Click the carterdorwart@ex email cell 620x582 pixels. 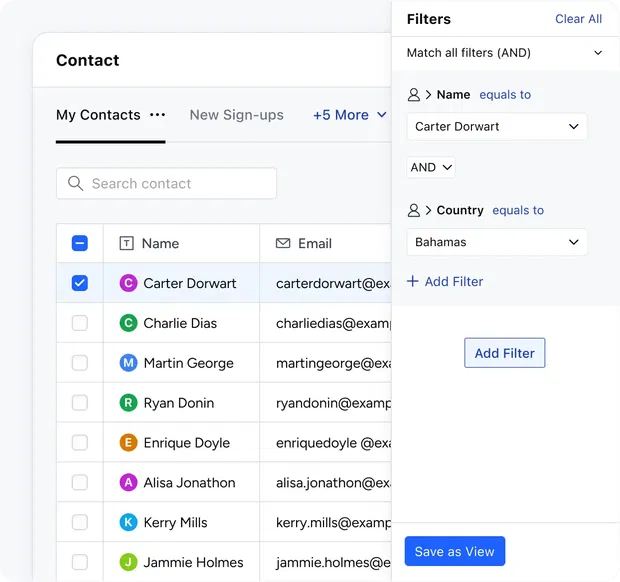[325, 283]
